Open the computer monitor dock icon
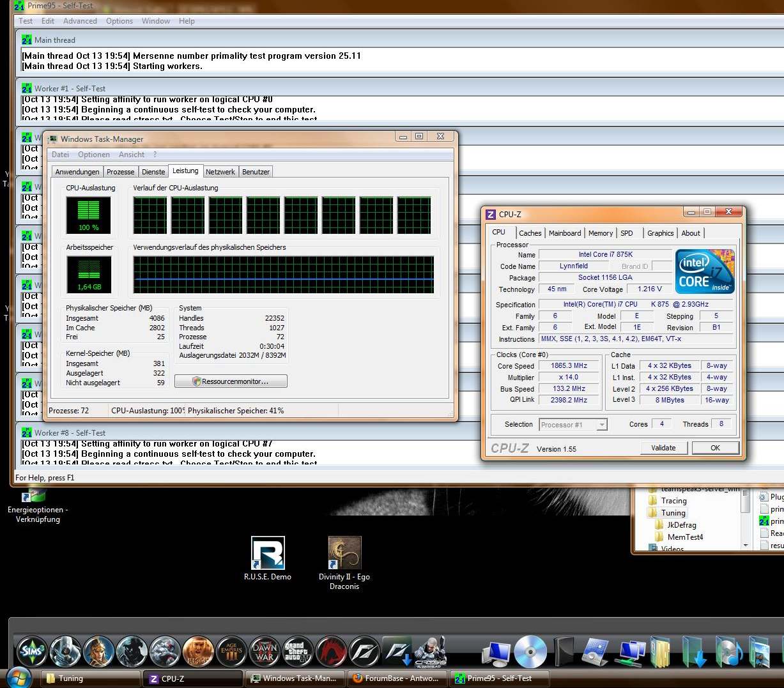784x688 pixels. tap(496, 653)
